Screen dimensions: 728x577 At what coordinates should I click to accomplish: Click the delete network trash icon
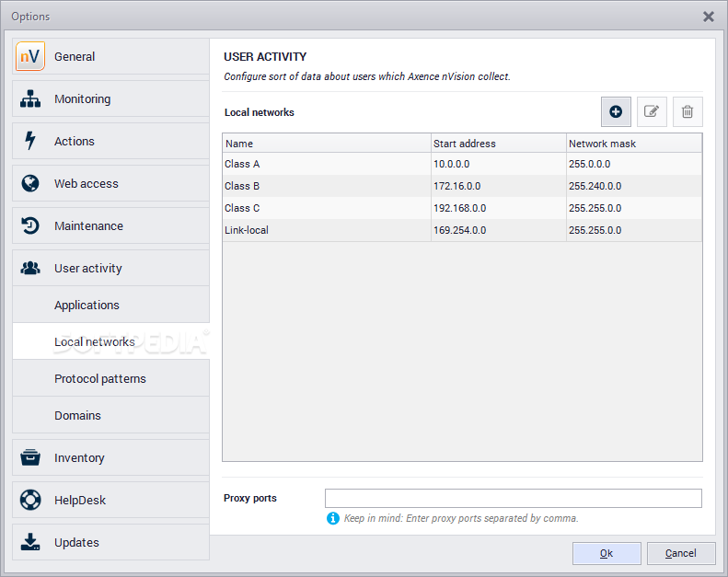(x=688, y=112)
